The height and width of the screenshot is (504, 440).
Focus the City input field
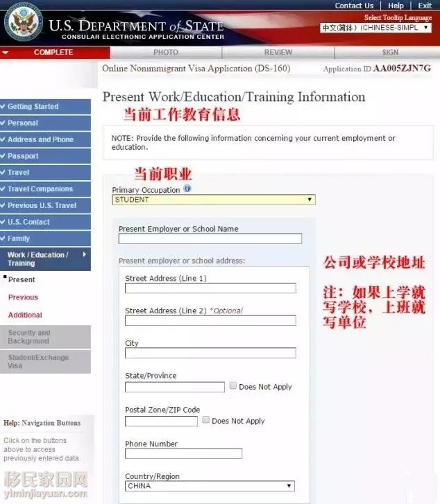[x=210, y=353]
